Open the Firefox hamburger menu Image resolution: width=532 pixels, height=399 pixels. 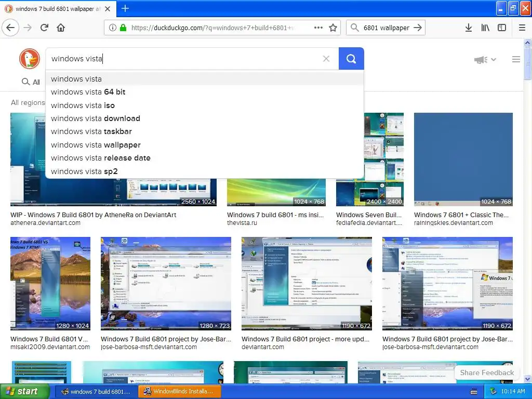[x=522, y=28]
